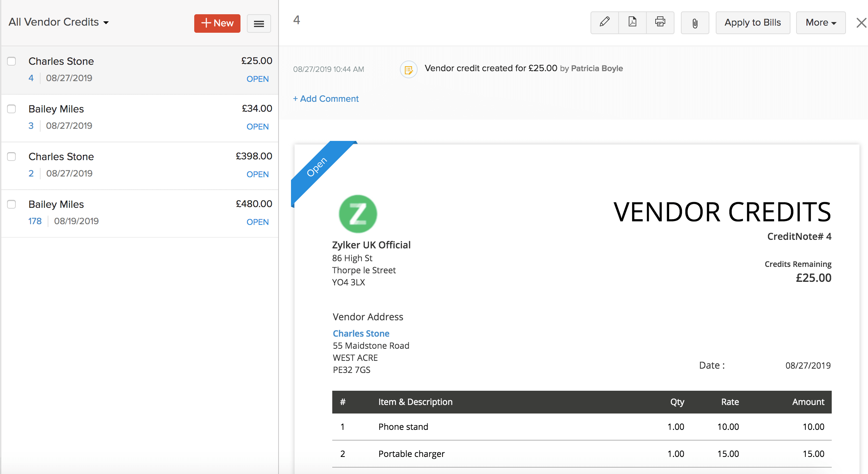
Task: Open vendor credit number 178
Action: point(35,221)
